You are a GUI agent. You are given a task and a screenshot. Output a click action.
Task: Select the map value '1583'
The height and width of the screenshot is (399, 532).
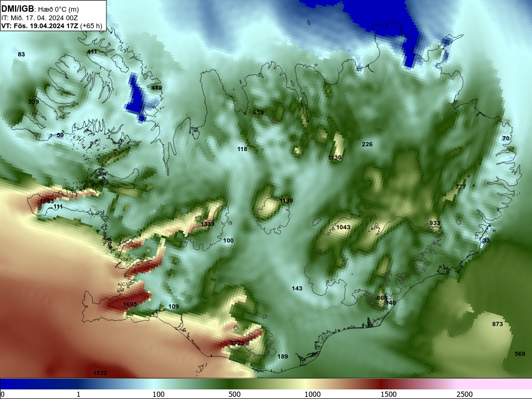coord(47,201)
